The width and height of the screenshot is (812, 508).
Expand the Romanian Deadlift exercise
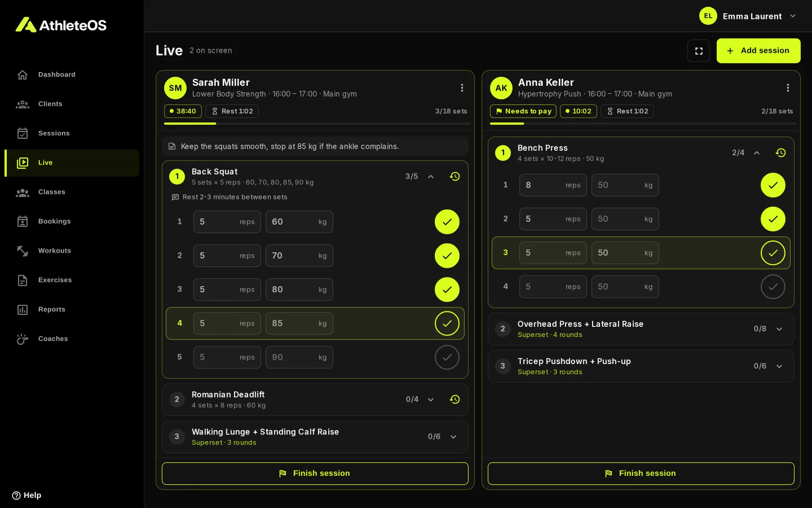pos(431,400)
